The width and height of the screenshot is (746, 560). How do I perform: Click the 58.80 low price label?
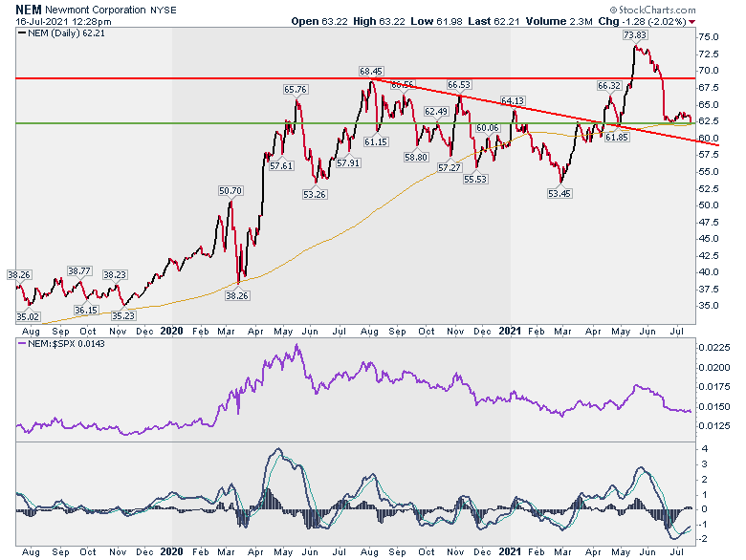click(x=416, y=157)
